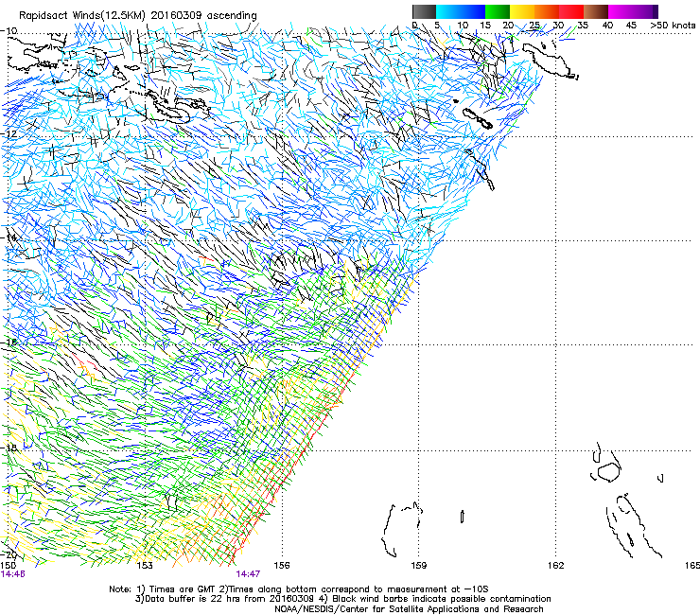This screenshot has height=615, width=700.
Task: Click the green 15-20 knots color swatch
Action: (x=498, y=11)
